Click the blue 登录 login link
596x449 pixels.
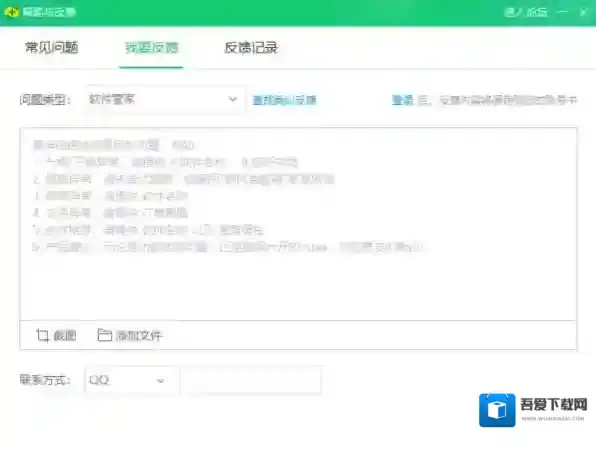402,100
